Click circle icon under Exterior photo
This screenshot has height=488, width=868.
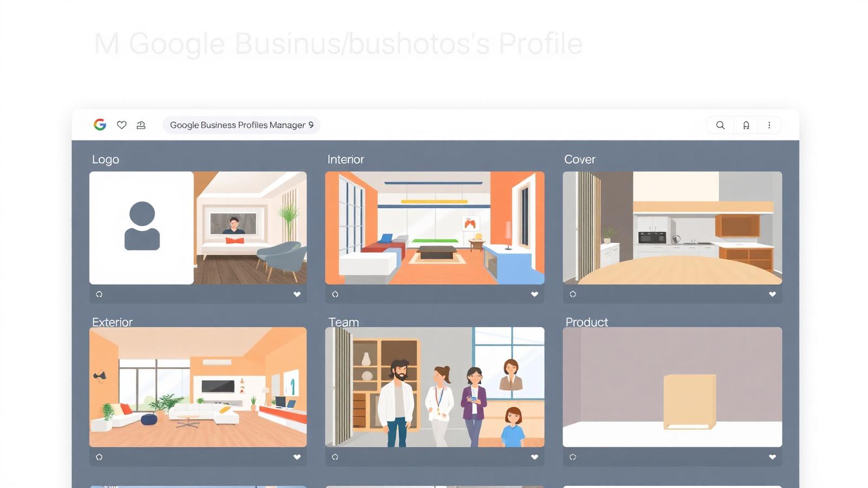(99, 457)
